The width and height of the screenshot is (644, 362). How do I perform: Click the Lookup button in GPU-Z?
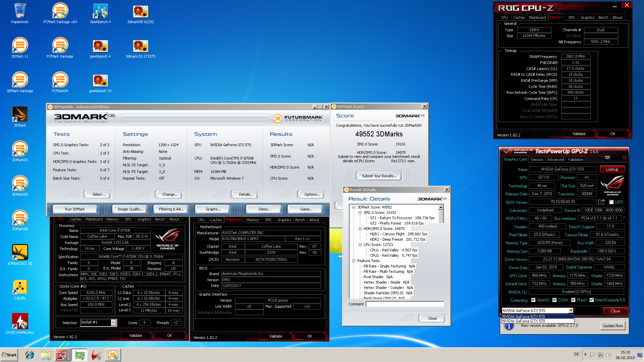pyautogui.click(x=612, y=169)
